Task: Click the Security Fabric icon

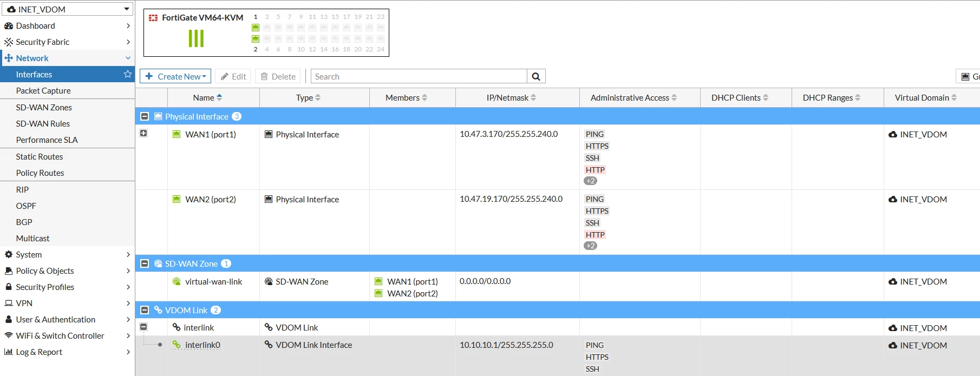Action: coord(9,42)
